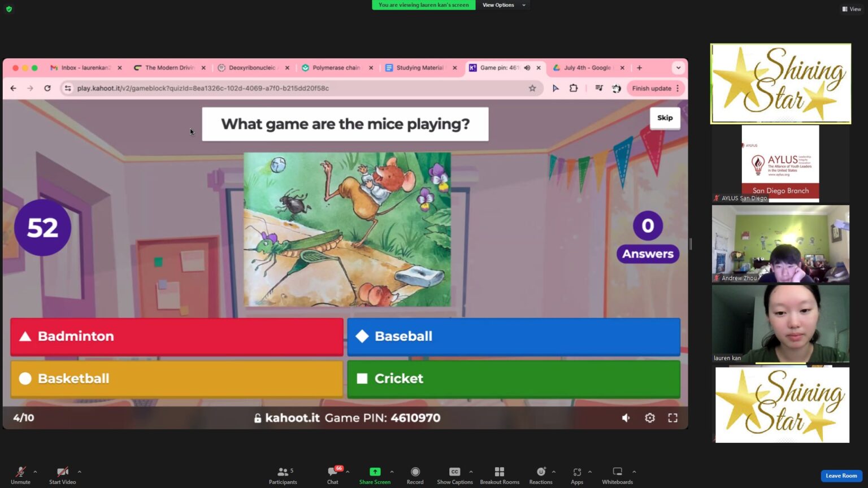The width and height of the screenshot is (868, 488).
Task: Select the red Badminton answer
Action: 177,337
